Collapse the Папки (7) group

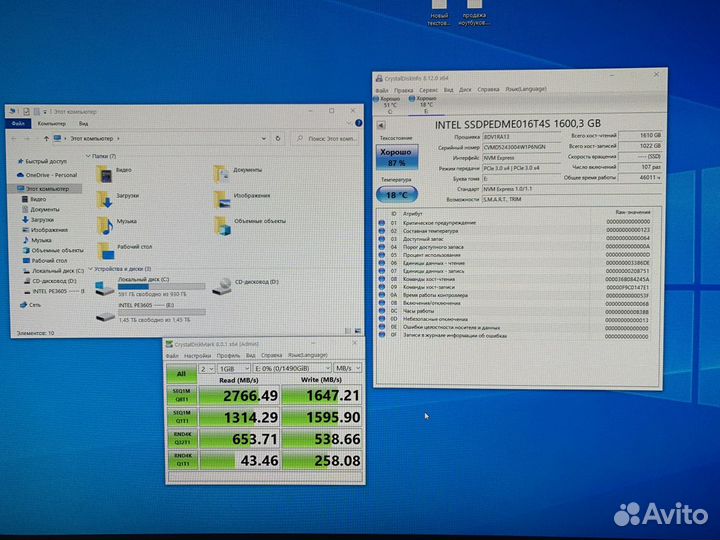pyautogui.click(x=88, y=156)
